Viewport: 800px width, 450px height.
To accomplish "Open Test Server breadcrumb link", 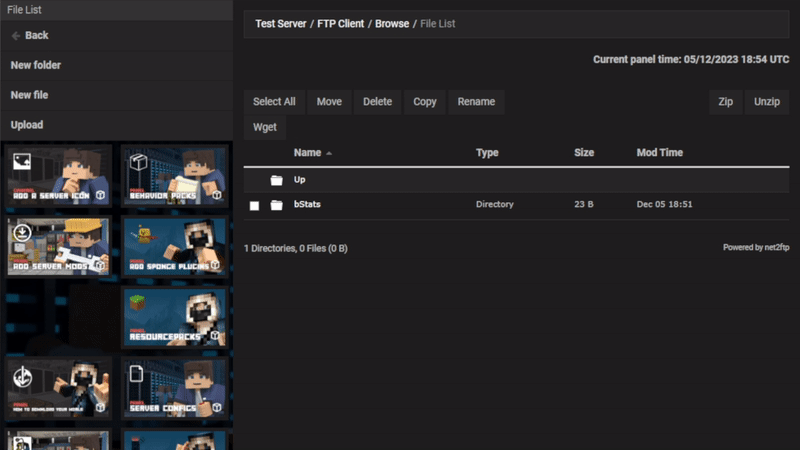I will (x=281, y=24).
